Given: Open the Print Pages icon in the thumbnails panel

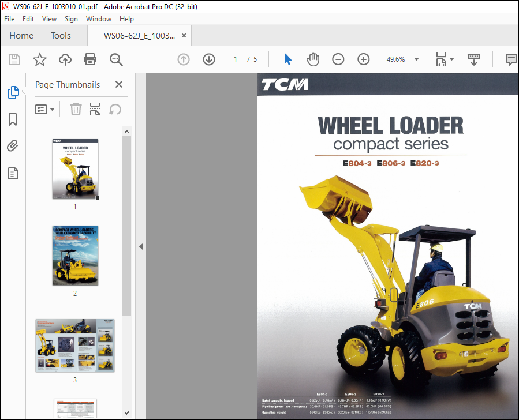Looking at the screenshot, I should tap(95, 109).
